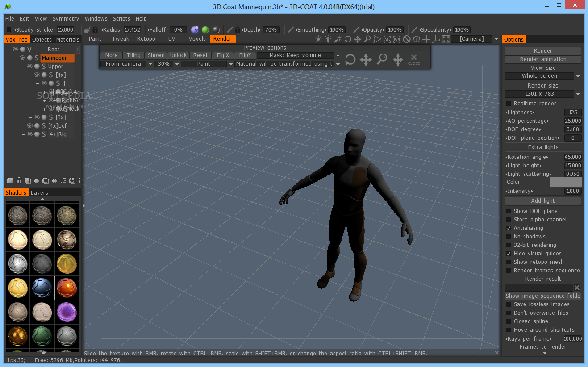This screenshot has width=588, height=367.
Task: Click the PEN icon in viewport toolbar
Action: click(396, 39)
